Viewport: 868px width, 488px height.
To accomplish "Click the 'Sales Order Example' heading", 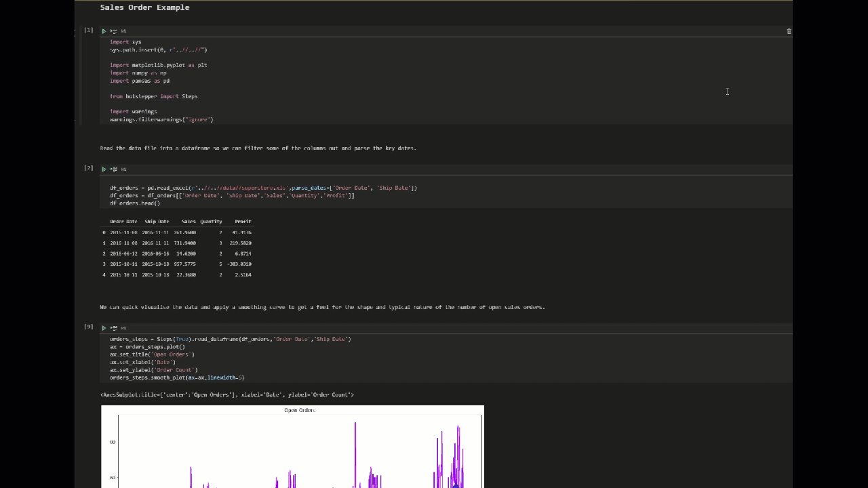I will click(144, 7).
